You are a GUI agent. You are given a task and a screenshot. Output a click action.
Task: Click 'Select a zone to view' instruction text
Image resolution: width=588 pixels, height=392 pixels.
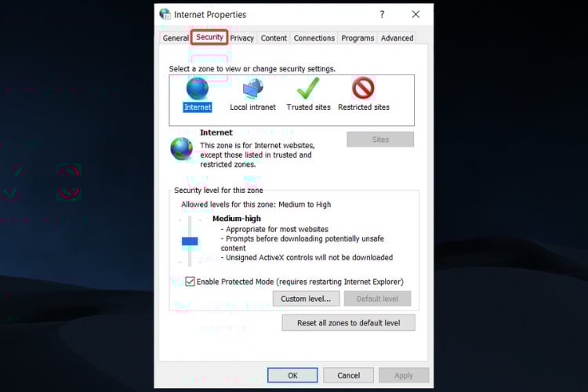pyautogui.click(x=252, y=69)
